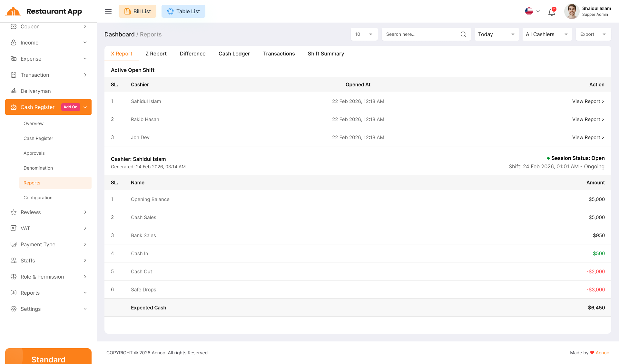Click the Payment Type icon

[x=14, y=244]
